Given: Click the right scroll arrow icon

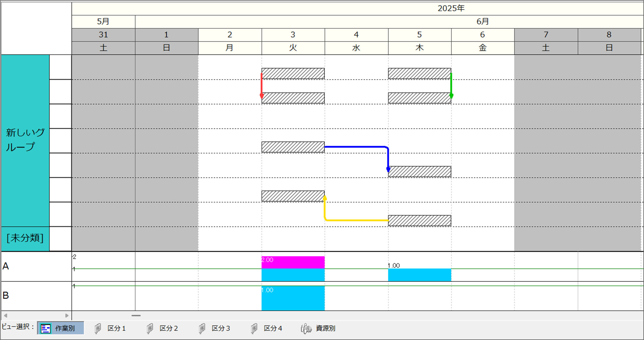Looking at the screenshot, I should click(67, 316).
